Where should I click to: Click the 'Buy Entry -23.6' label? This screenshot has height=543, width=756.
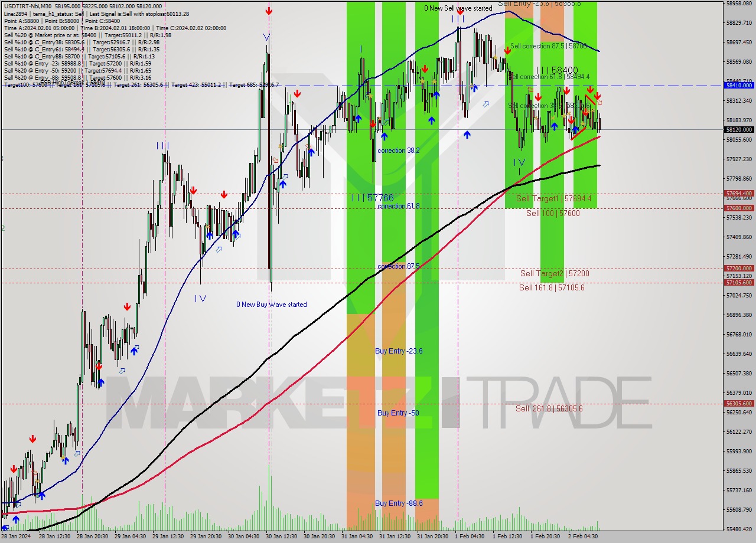point(399,351)
